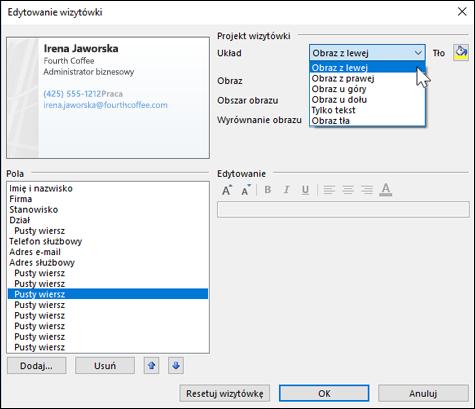Click the Dodaj... button

point(36,366)
